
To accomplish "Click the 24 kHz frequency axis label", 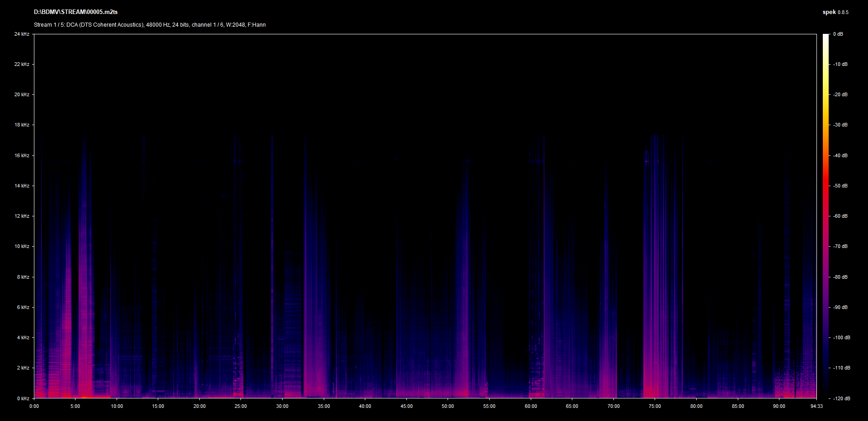I will pyautogui.click(x=22, y=34).
